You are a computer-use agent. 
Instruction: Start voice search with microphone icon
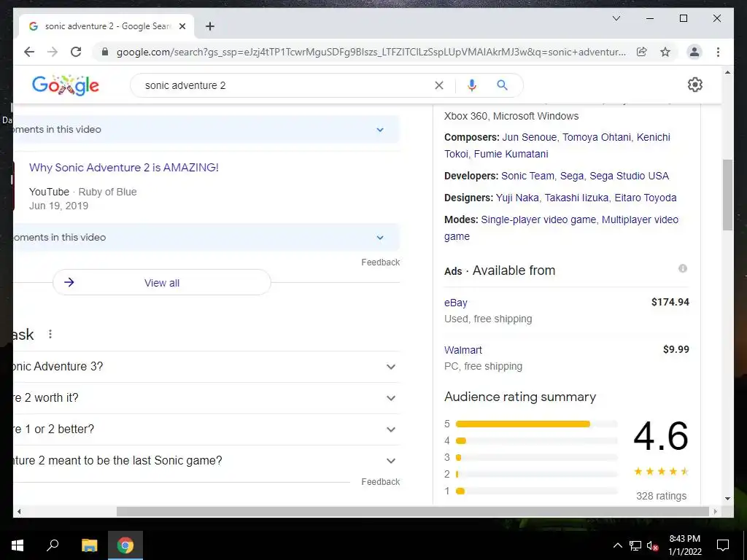472,85
